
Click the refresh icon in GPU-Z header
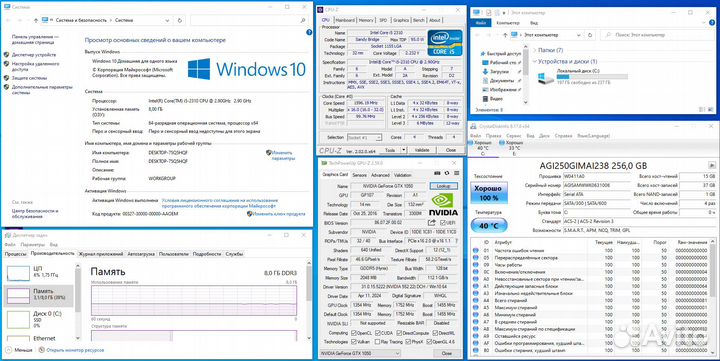[447, 173]
